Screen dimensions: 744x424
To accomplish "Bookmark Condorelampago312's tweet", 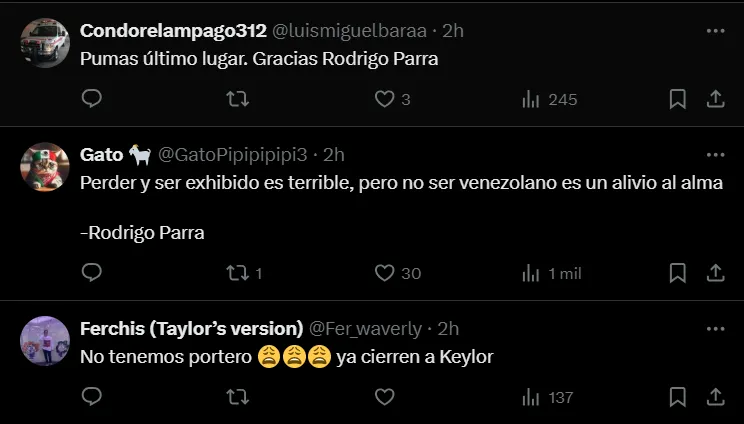I will pos(677,99).
